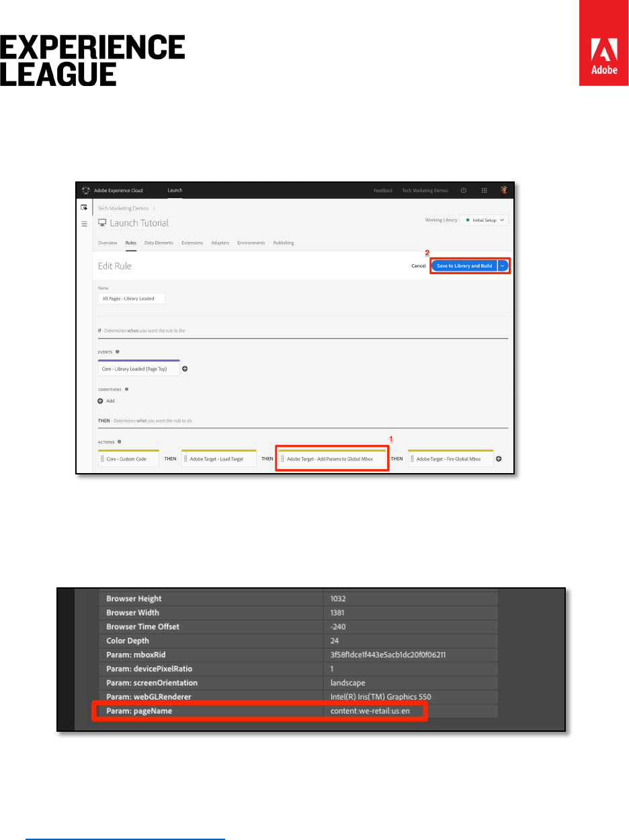Select the Rules tab

point(131,243)
